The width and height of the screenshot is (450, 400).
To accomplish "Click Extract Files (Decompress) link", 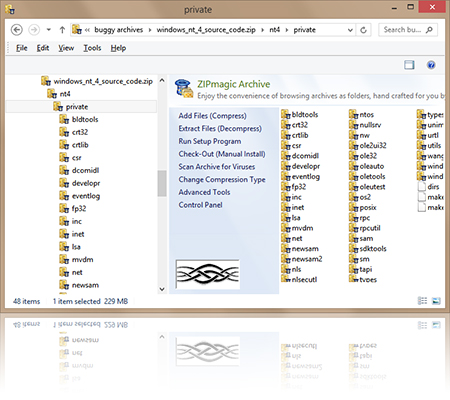I will 220,129.
